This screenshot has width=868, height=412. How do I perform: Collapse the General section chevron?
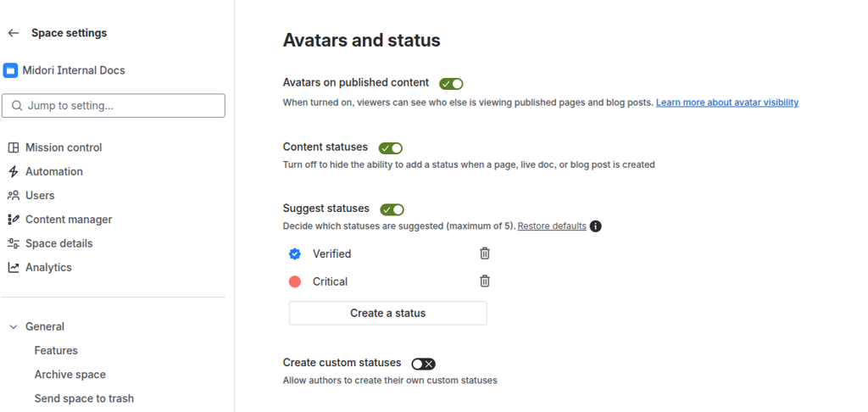click(14, 326)
